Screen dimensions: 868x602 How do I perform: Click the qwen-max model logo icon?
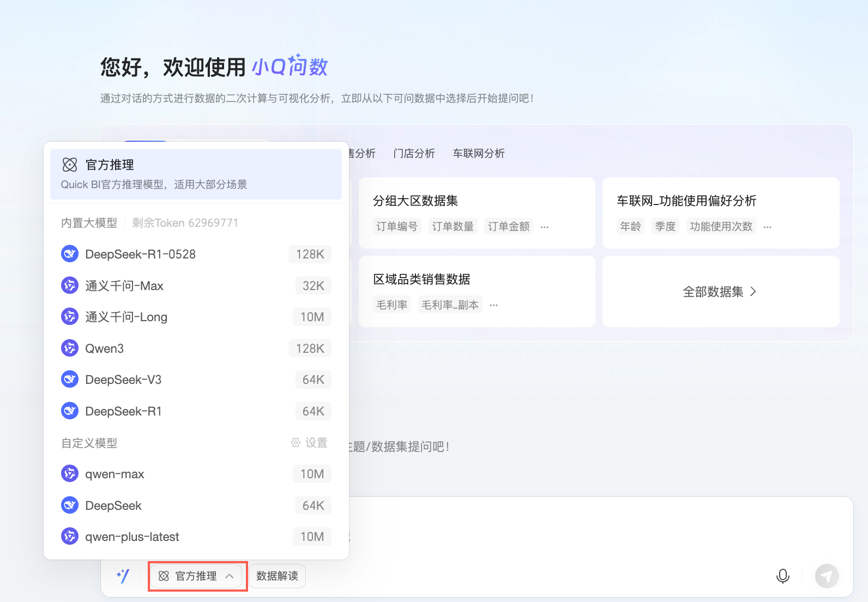[70, 474]
